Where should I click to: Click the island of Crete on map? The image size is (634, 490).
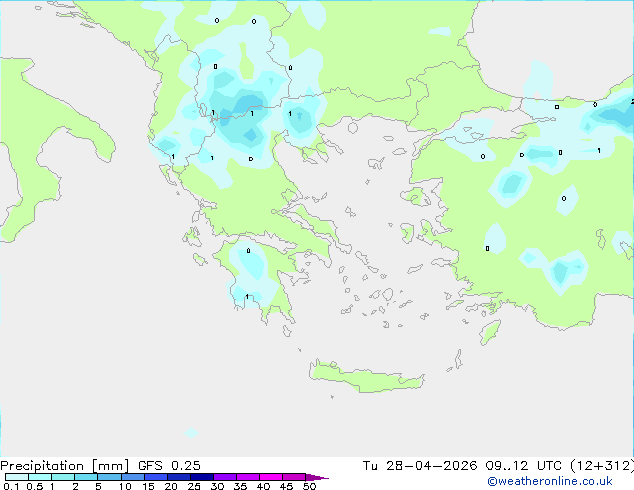click(x=366, y=376)
